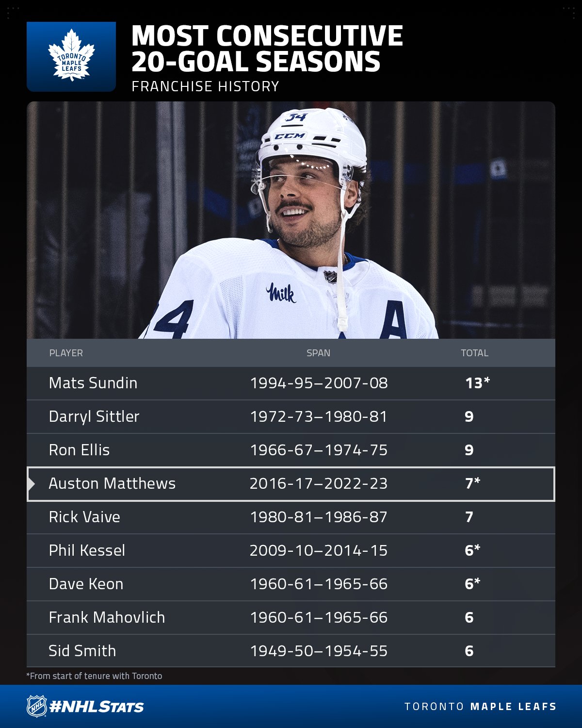The image size is (582, 728).
Task: Click Phil Kessel's total of 6*
Action: click(472, 550)
